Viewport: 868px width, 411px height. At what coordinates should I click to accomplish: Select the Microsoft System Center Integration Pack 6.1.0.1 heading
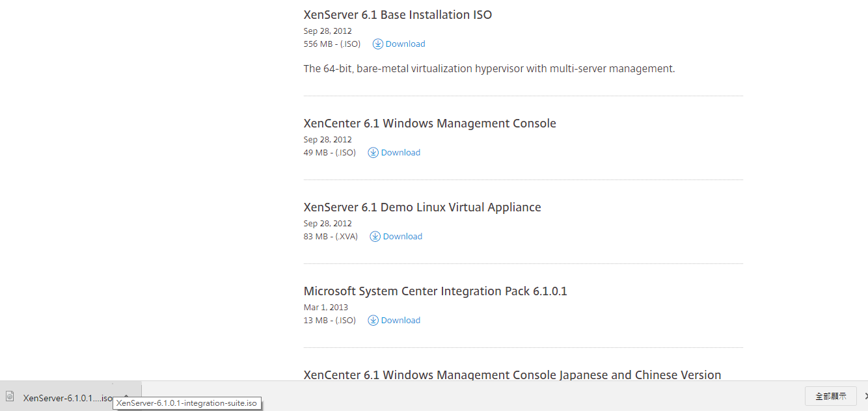point(435,291)
